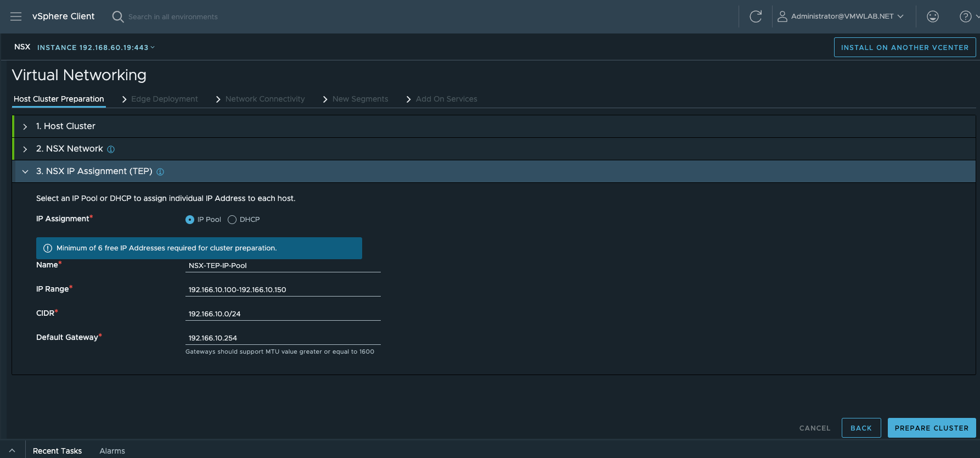Refresh the vSphere Client view

(756, 16)
